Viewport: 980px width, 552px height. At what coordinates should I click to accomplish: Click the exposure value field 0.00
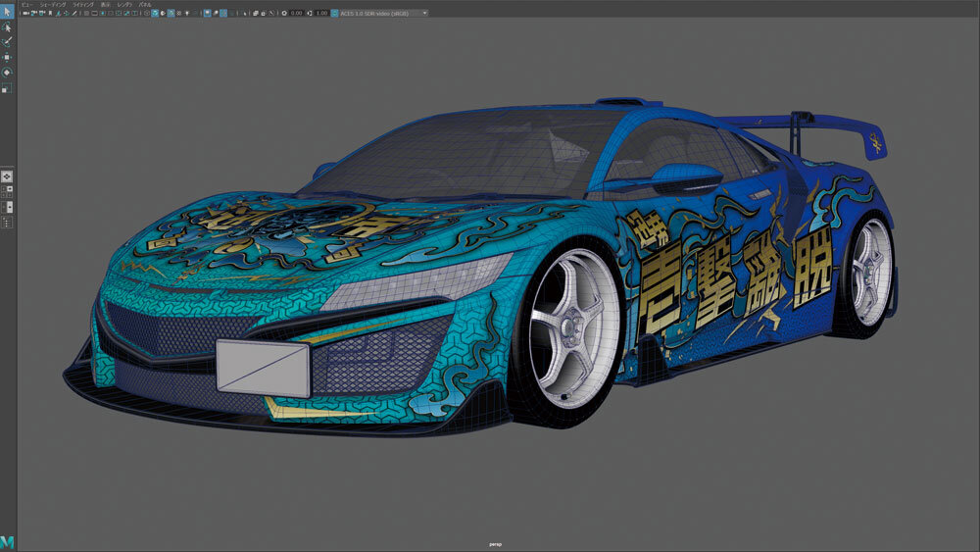296,14
